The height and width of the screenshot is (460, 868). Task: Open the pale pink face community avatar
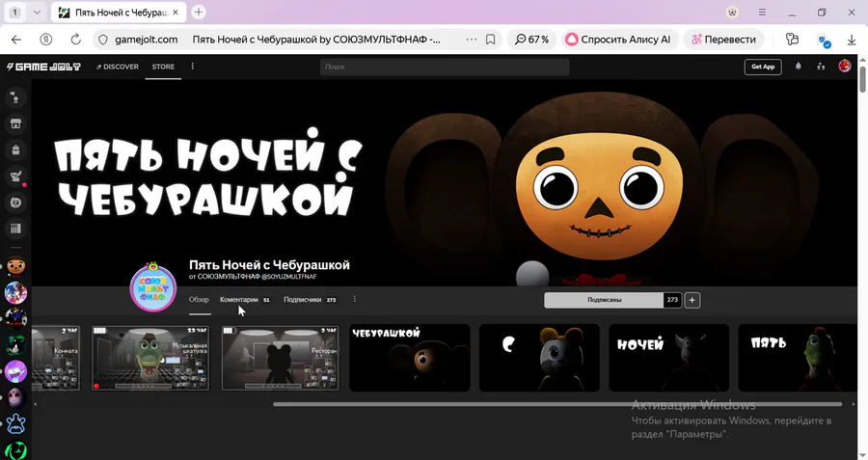click(15, 397)
